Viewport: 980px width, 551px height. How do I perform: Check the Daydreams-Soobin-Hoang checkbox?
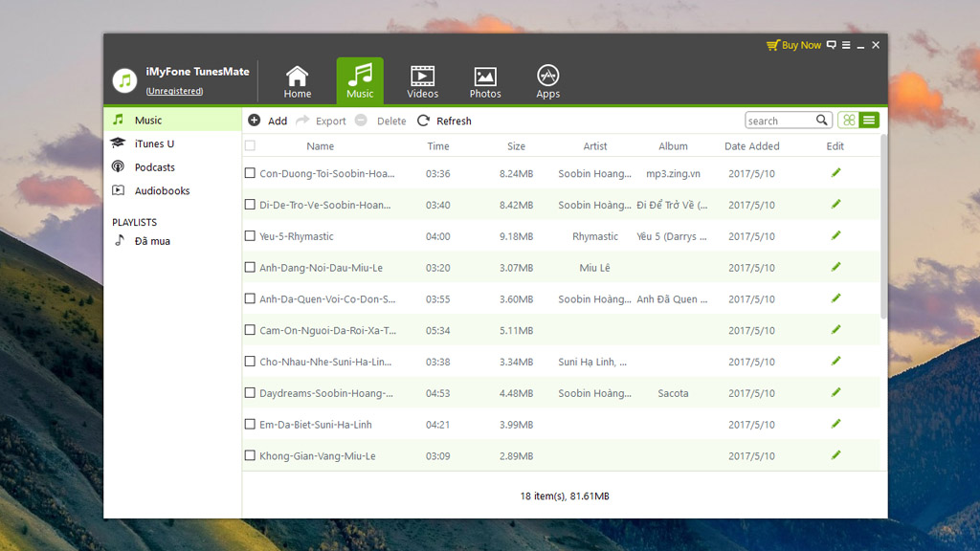[x=250, y=392]
